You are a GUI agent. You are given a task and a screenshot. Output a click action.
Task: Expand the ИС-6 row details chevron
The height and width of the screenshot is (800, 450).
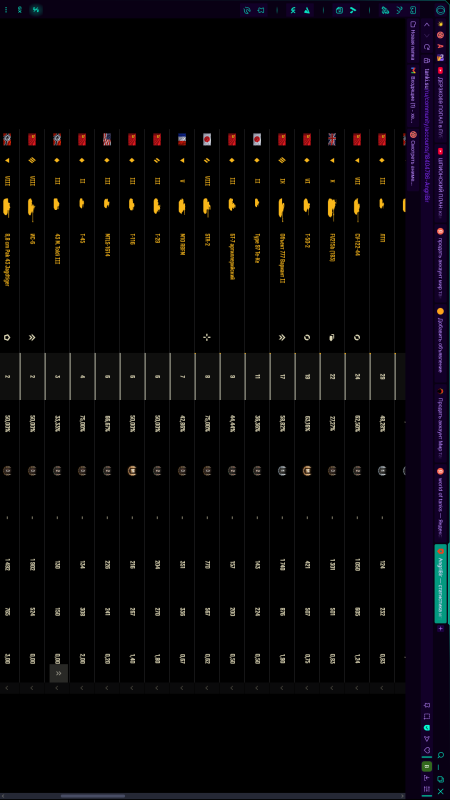[x=32, y=688]
